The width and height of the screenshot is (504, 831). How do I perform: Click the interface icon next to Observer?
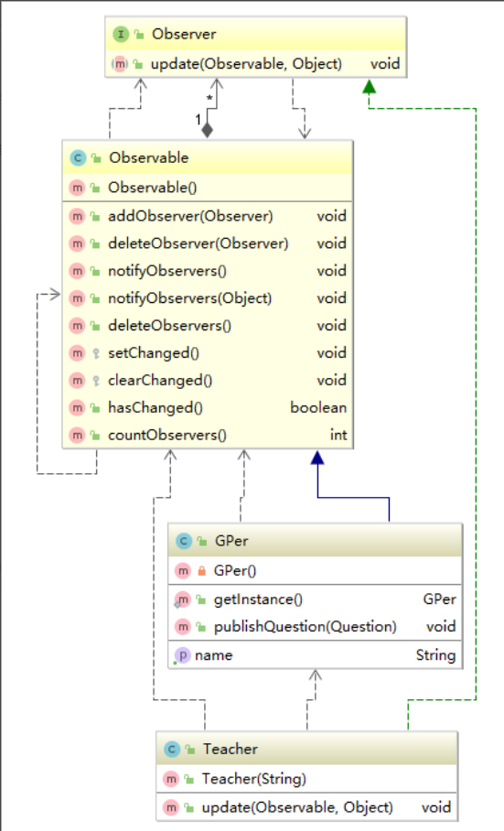tap(121, 35)
